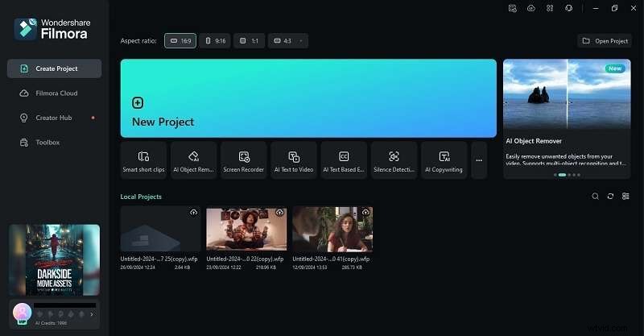
Task: Start the Screen Recorder
Action: coord(243,160)
